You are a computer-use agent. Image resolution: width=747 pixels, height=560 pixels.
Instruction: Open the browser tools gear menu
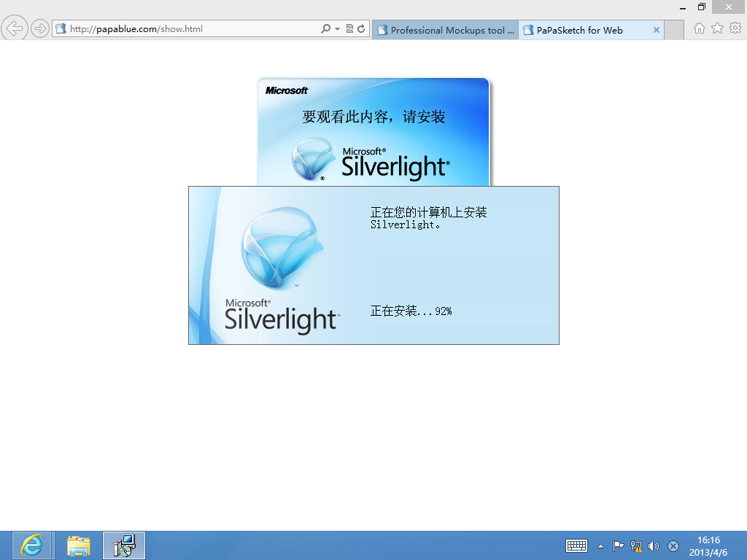coord(735,28)
